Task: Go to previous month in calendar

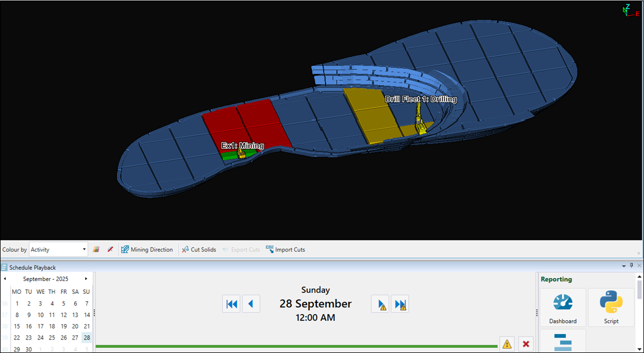Action: [x=4, y=279]
